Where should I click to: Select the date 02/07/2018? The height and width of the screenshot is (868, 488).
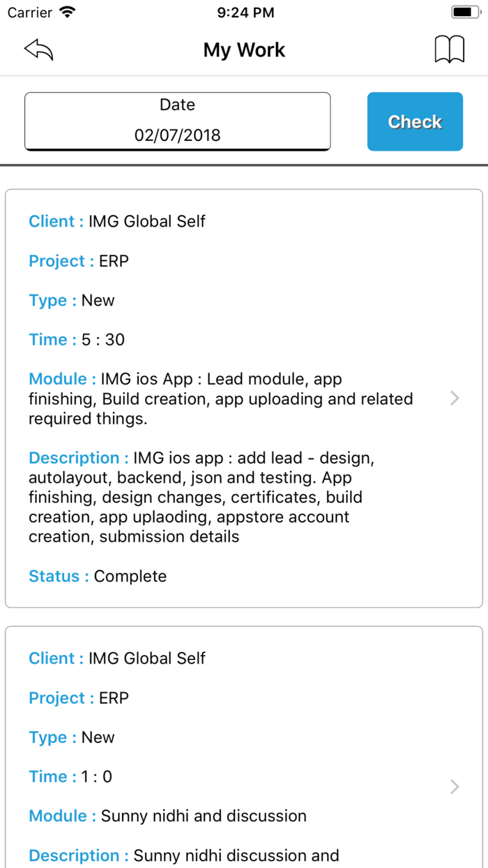coord(177,135)
